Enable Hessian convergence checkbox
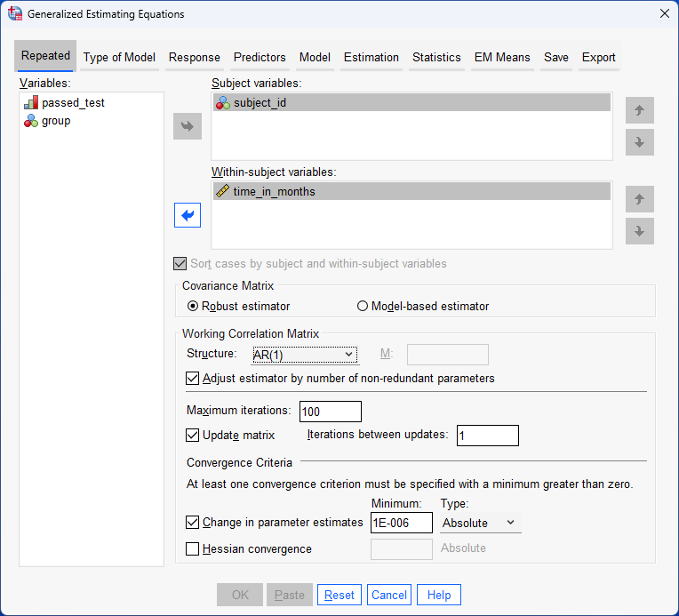 pyautogui.click(x=193, y=549)
